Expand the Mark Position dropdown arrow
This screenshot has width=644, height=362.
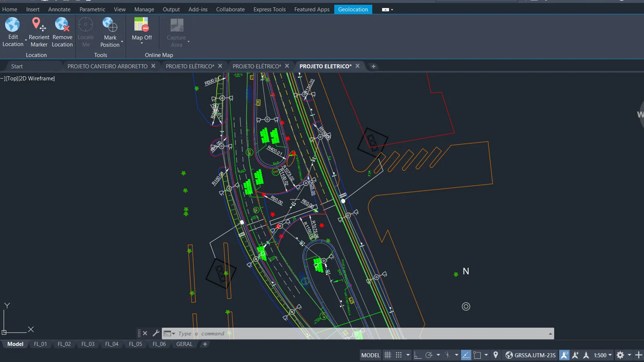pyautogui.click(x=122, y=41)
